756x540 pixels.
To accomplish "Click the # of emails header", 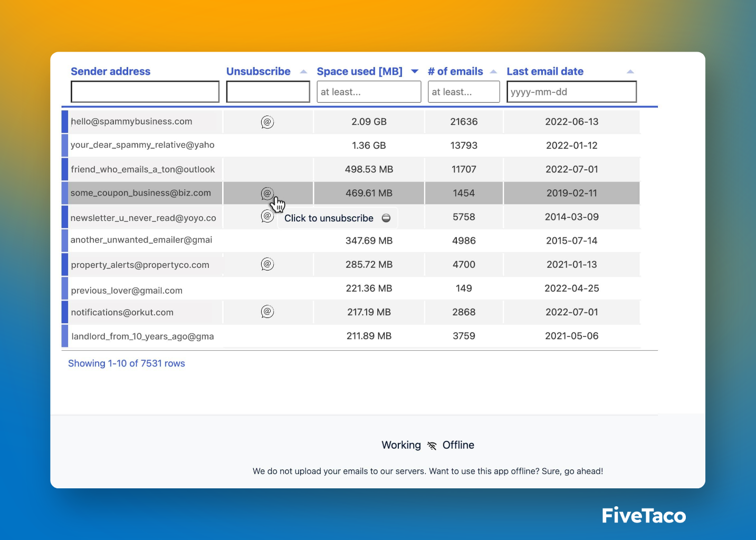I will coord(455,71).
